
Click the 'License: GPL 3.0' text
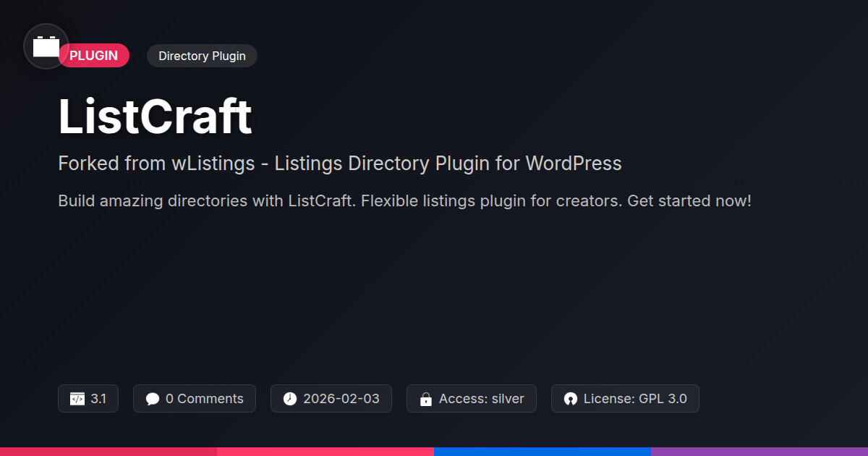pos(635,399)
